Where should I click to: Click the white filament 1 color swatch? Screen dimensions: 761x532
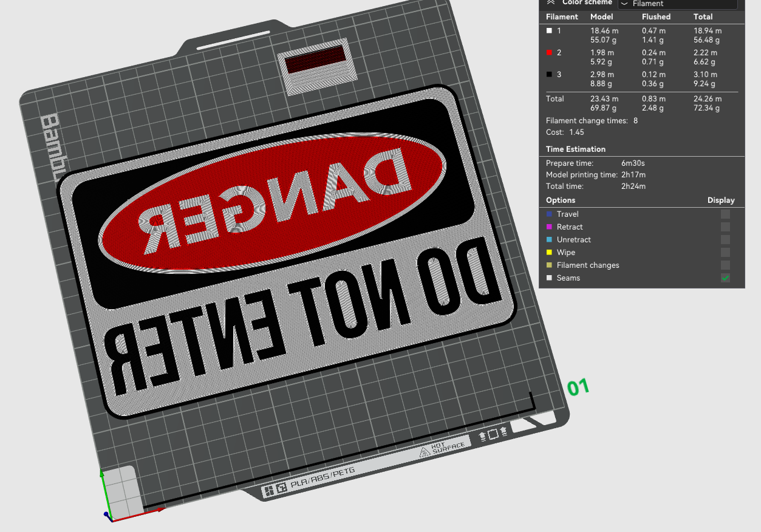549,30
